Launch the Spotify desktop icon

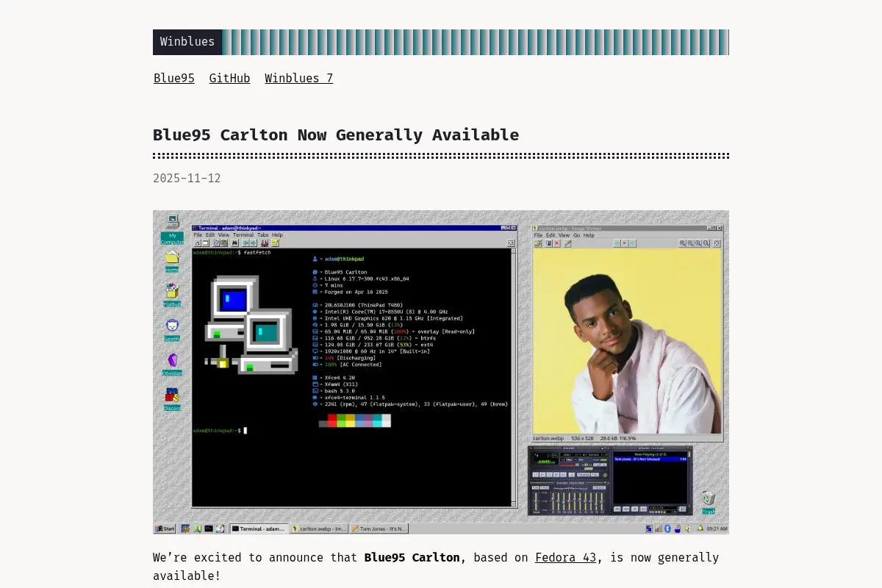coord(172,330)
